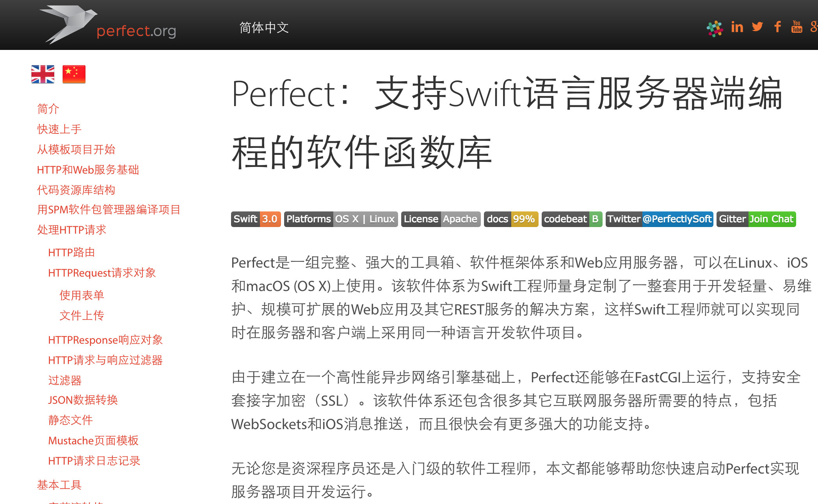Switch to Chinese language flag

[74, 74]
